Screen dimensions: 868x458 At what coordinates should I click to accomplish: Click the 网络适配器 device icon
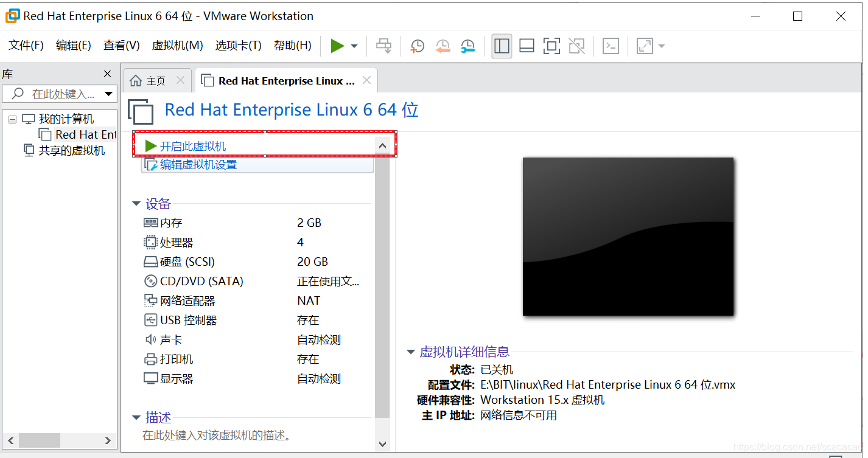pyautogui.click(x=150, y=300)
